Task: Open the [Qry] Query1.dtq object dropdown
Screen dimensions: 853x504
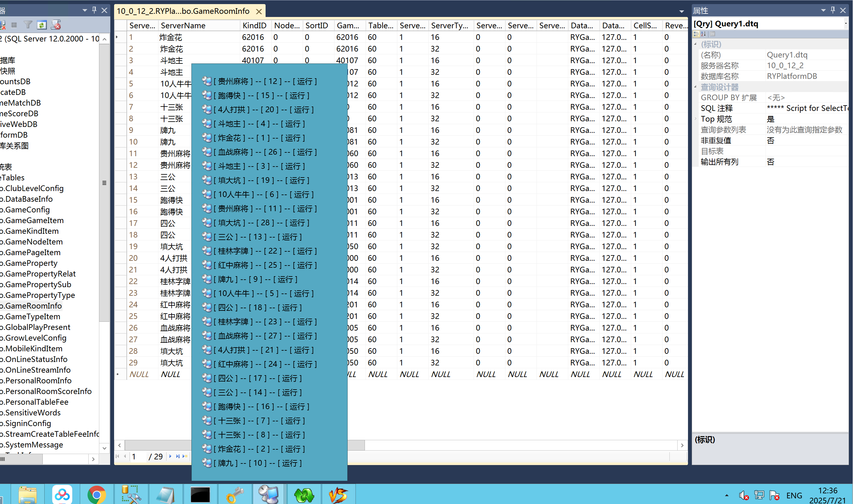Action: click(x=845, y=24)
